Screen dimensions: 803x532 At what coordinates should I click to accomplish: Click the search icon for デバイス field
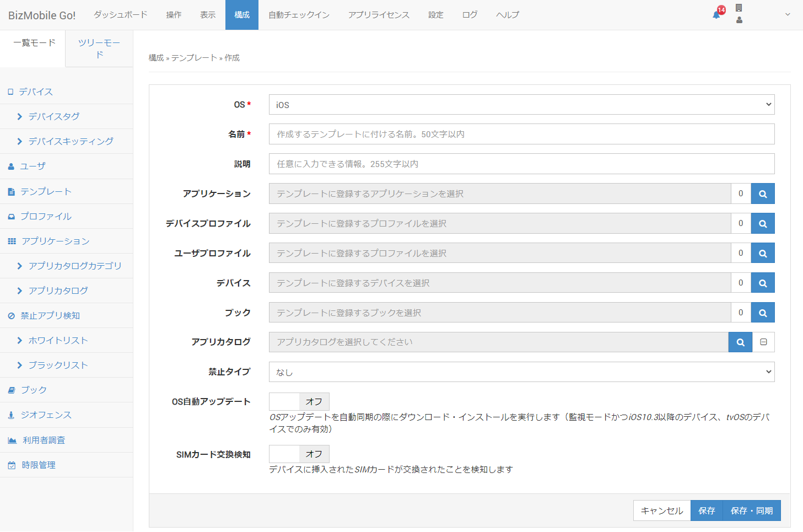tap(763, 283)
